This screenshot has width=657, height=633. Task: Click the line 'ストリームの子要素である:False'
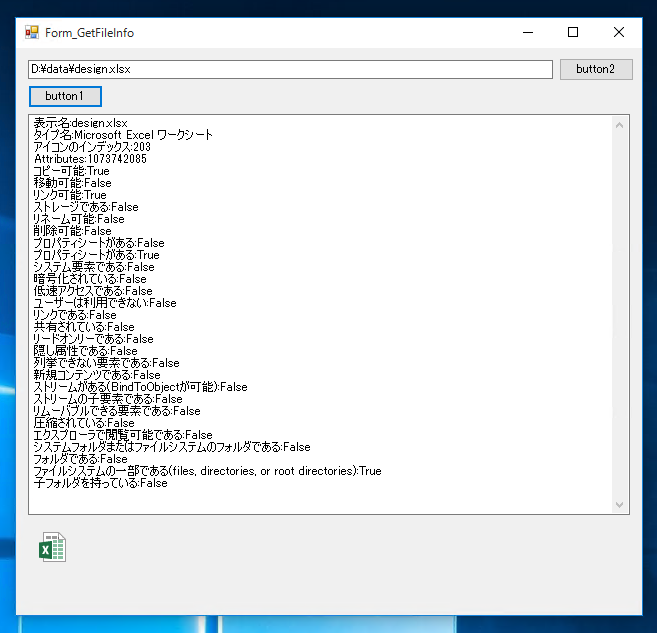pyautogui.click(x=108, y=399)
